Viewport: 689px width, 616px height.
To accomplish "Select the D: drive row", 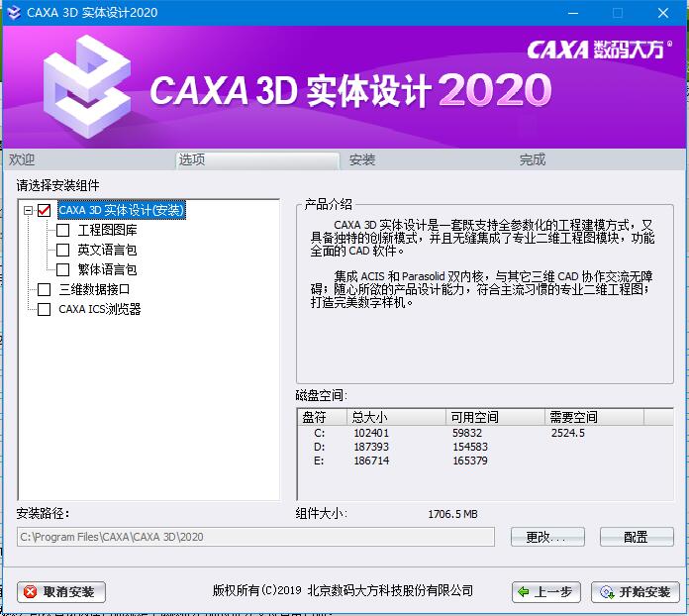I will click(x=485, y=448).
